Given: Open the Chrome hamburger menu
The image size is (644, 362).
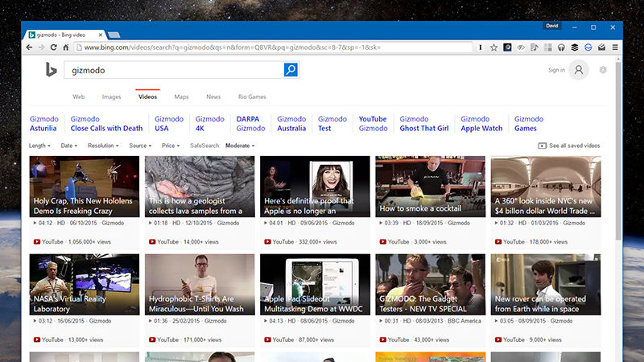Looking at the screenshot, I should click(617, 47).
